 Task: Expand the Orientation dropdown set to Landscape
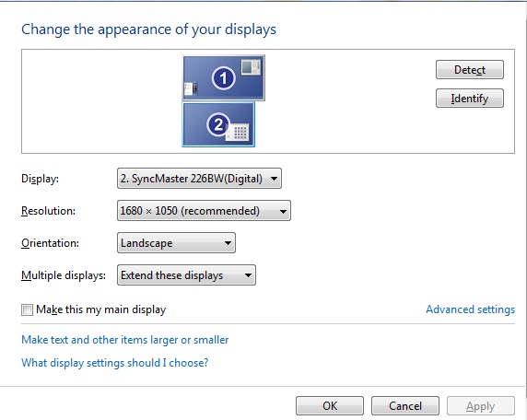tap(176, 243)
